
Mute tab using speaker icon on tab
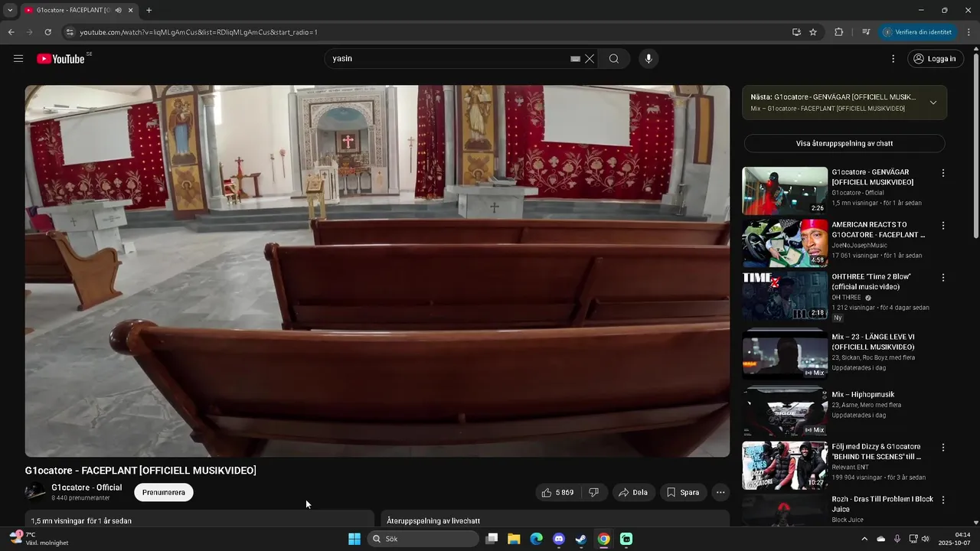click(x=118, y=11)
